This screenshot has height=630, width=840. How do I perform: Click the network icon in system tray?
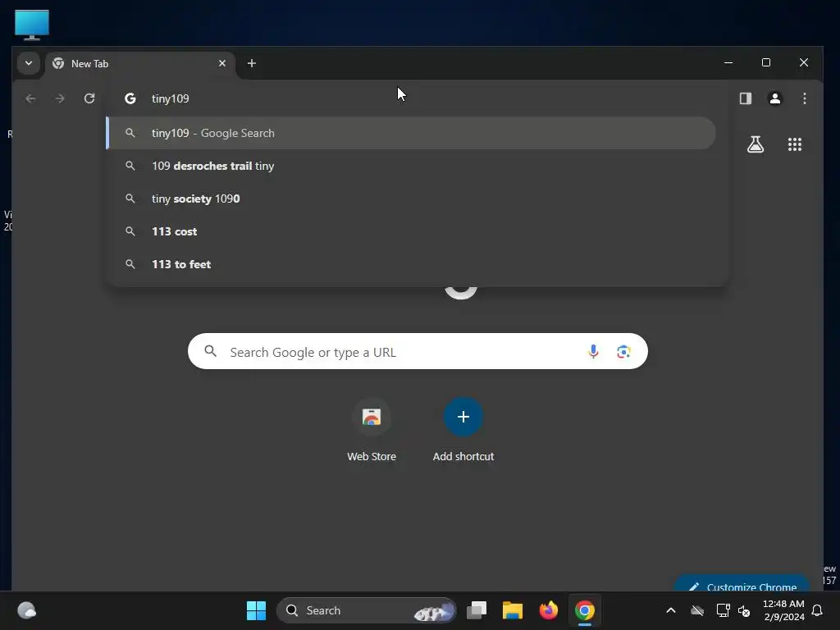click(723, 610)
